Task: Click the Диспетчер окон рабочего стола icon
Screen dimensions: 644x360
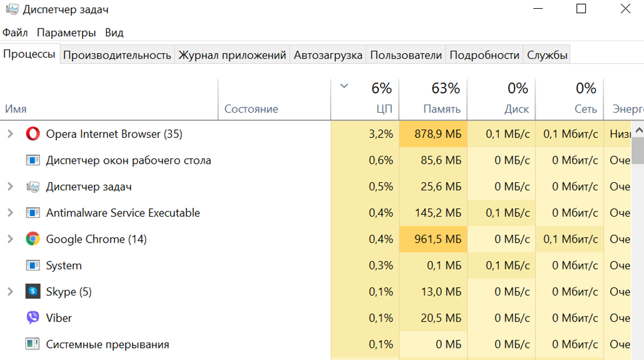Action: click(33, 160)
